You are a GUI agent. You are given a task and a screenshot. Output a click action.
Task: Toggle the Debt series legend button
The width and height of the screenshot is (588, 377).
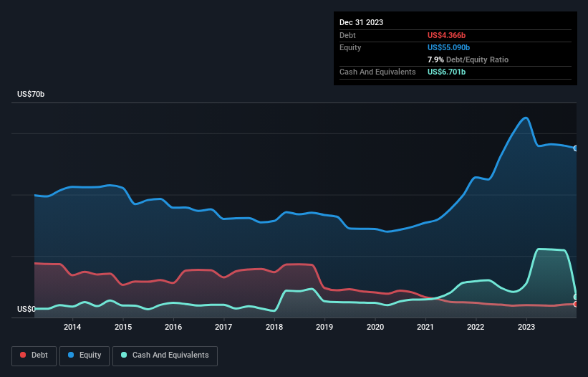point(34,355)
